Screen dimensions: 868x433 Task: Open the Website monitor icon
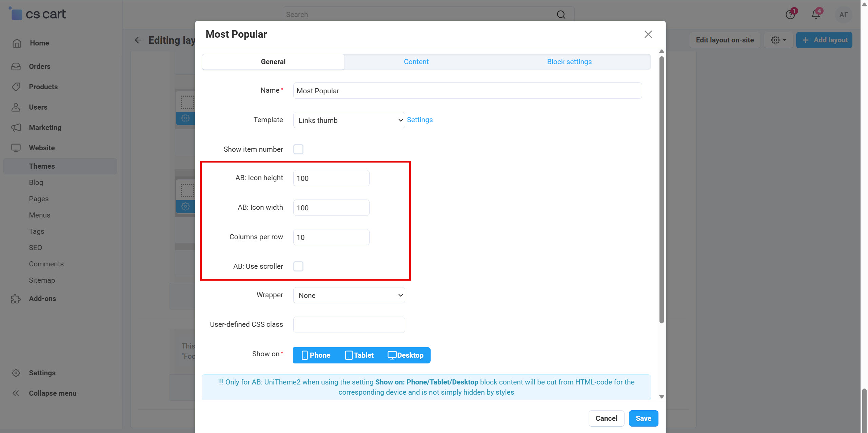pyautogui.click(x=16, y=148)
